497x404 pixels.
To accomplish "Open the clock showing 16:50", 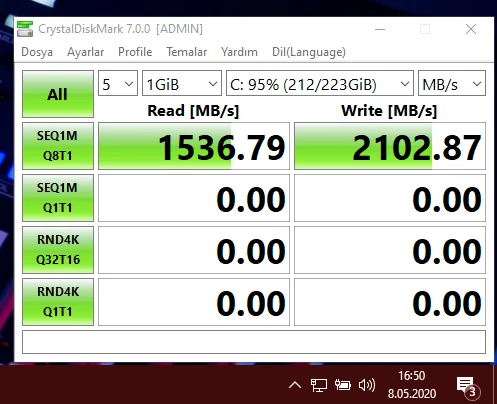I will pyautogui.click(x=412, y=385).
